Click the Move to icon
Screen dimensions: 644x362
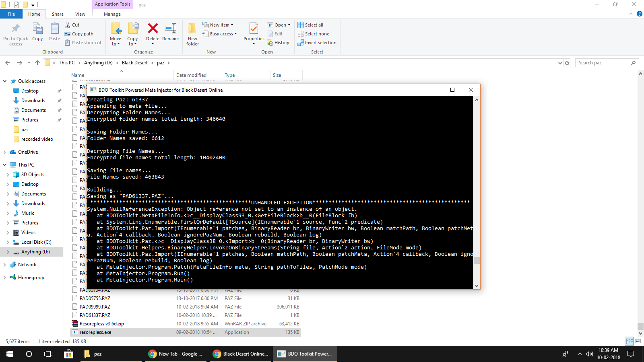coord(116,29)
